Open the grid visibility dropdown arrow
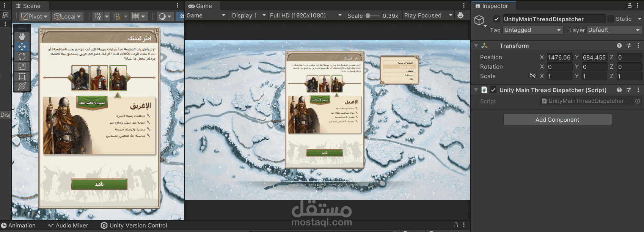The height and width of the screenshot is (232, 644). point(107,16)
